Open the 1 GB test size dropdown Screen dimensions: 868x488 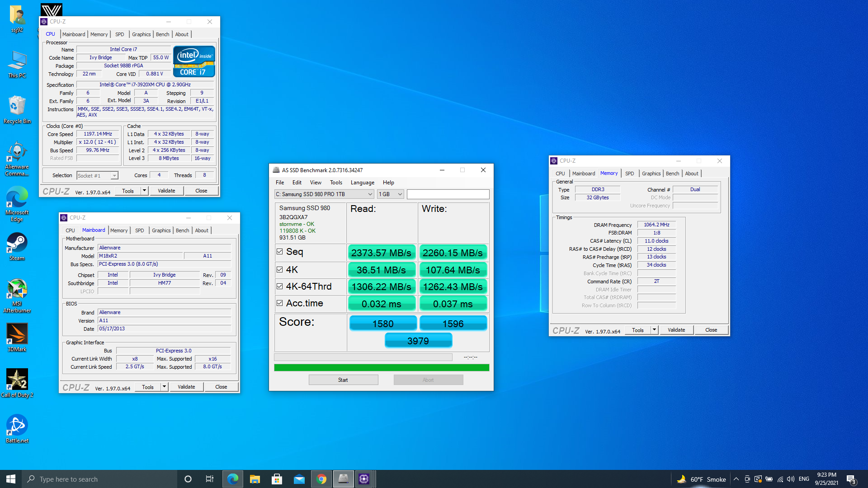coord(390,194)
